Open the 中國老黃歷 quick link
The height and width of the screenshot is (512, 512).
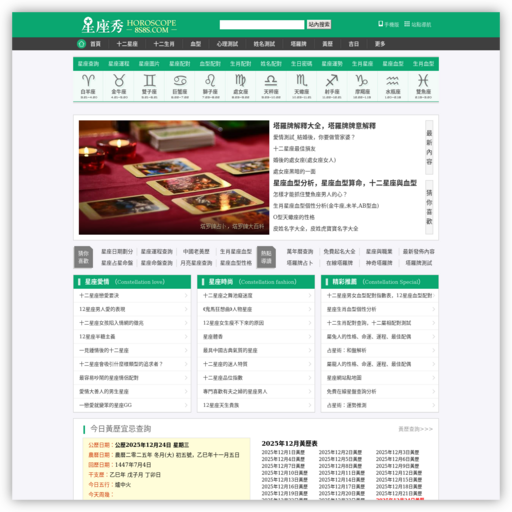[196, 252]
